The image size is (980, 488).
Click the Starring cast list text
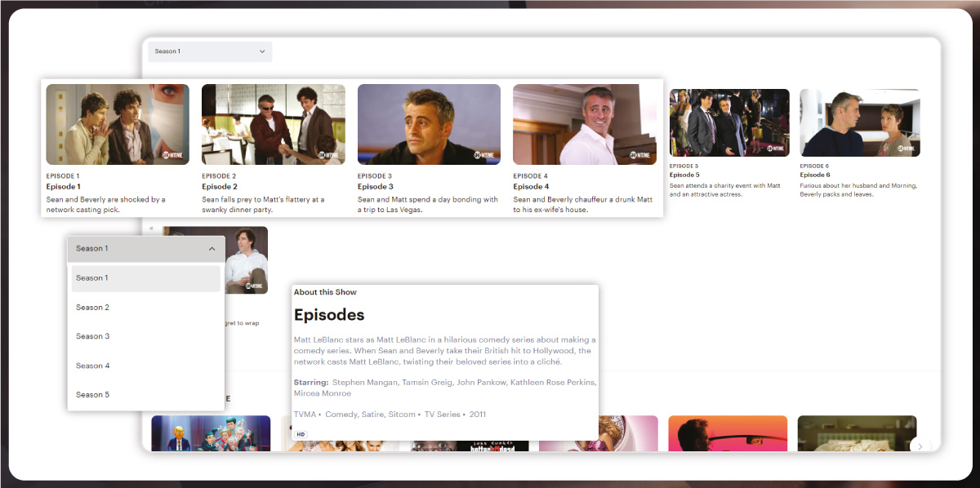pos(445,388)
